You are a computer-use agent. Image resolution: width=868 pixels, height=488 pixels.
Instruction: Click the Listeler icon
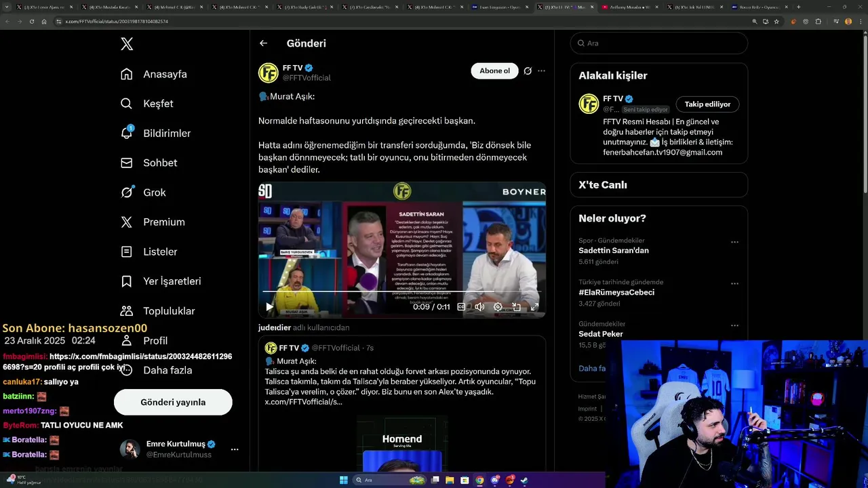[x=127, y=251]
